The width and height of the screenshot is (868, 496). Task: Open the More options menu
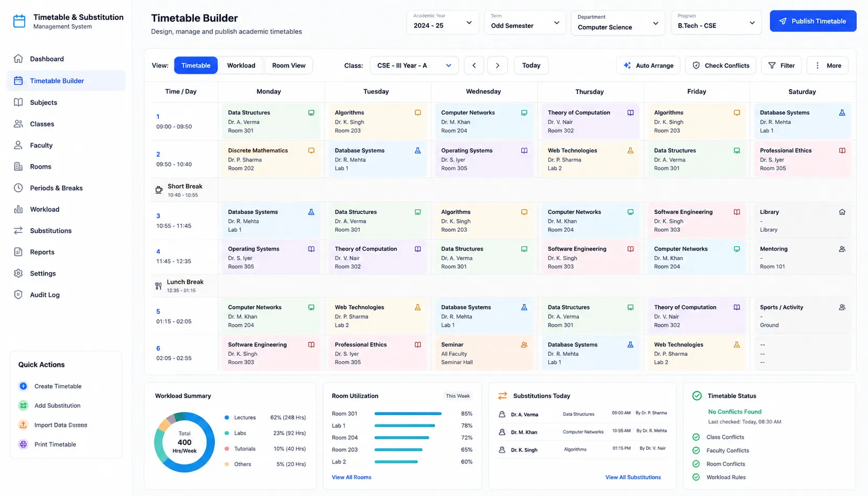pos(828,65)
